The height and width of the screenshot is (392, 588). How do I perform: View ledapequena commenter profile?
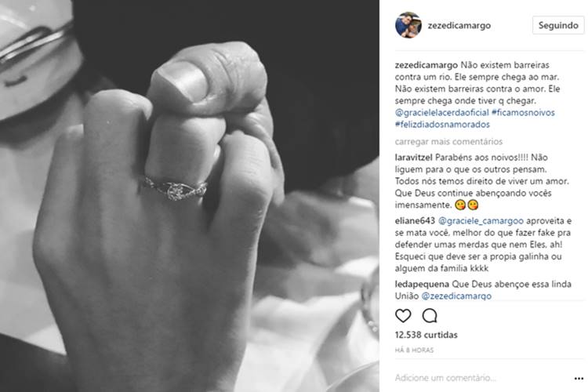[x=422, y=284]
